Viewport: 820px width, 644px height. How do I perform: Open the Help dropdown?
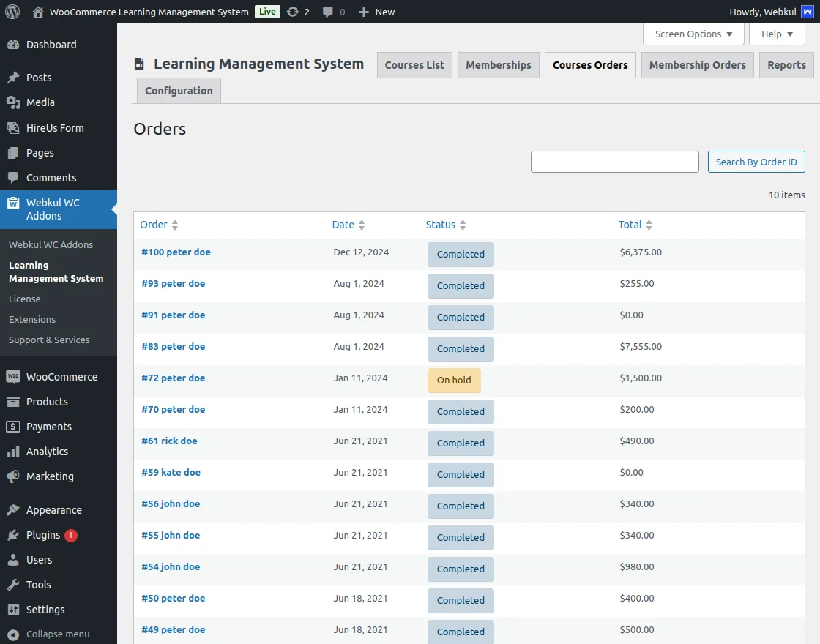(x=777, y=34)
